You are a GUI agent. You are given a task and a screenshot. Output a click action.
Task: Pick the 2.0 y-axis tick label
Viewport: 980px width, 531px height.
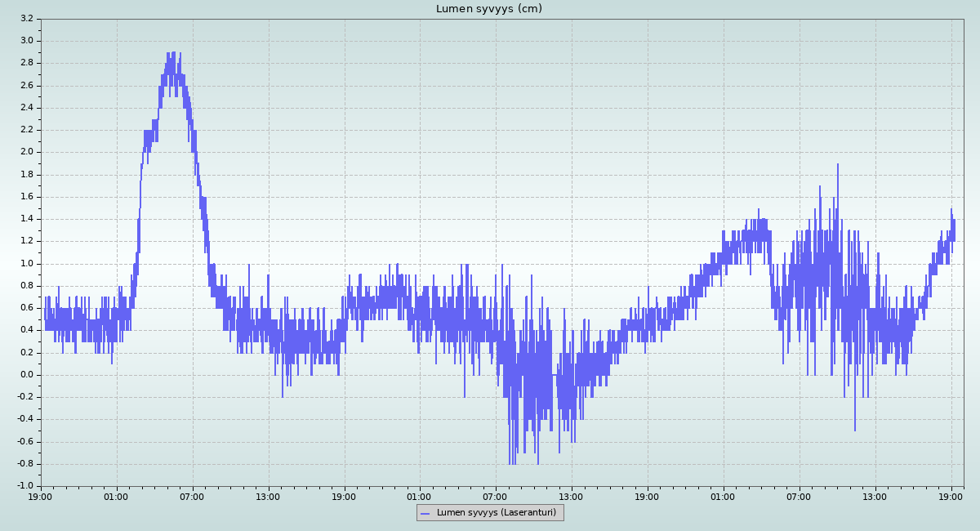point(26,152)
